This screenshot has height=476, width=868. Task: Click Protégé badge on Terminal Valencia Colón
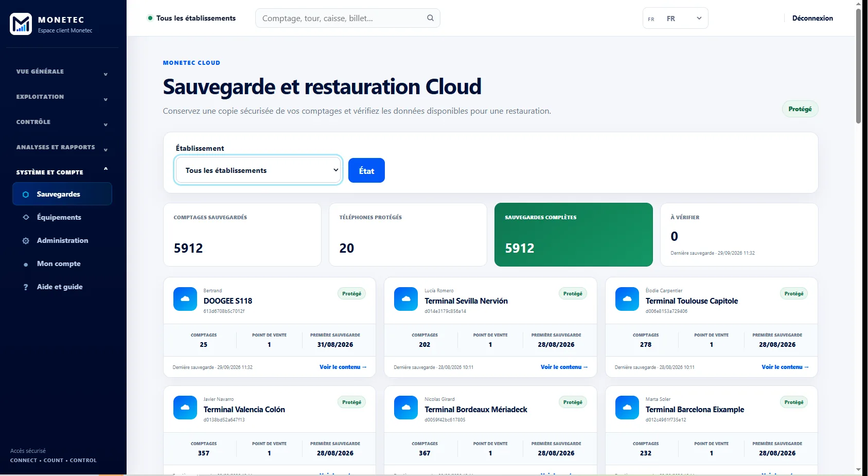[x=352, y=402]
